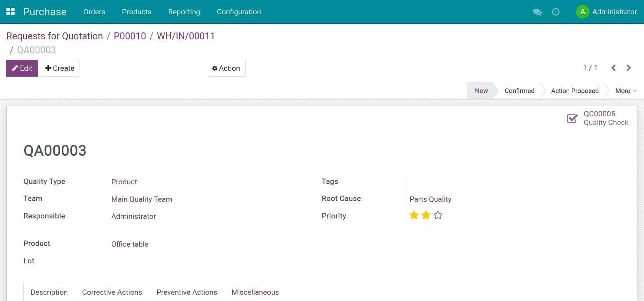The image size is (644, 301).
Task: Click the Create button
Action: (60, 68)
